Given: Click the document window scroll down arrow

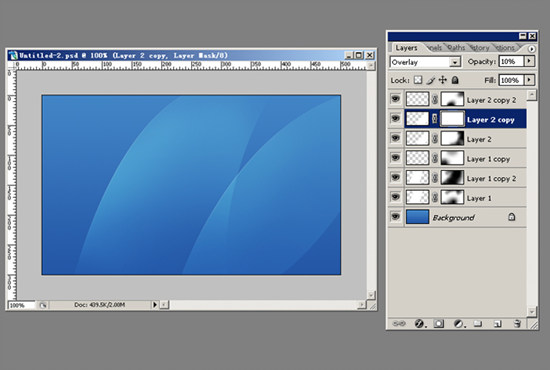Looking at the screenshot, I should pyautogui.click(x=371, y=295).
